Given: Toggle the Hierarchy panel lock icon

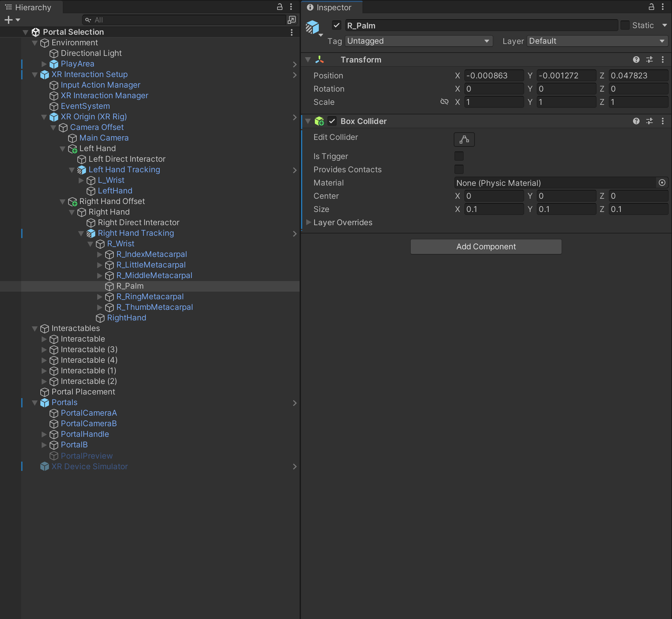Looking at the screenshot, I should [x=279, y=7].
